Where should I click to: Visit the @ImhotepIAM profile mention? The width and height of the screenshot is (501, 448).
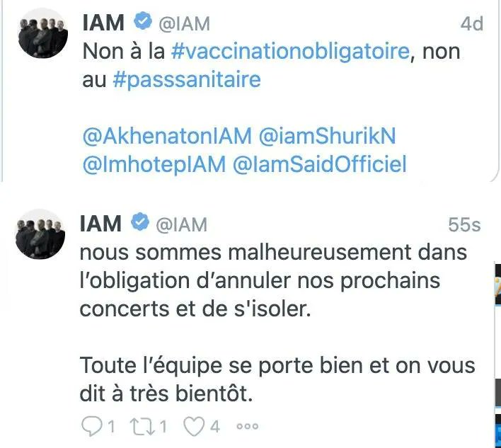pyautogui.click(x=154, y=164)
